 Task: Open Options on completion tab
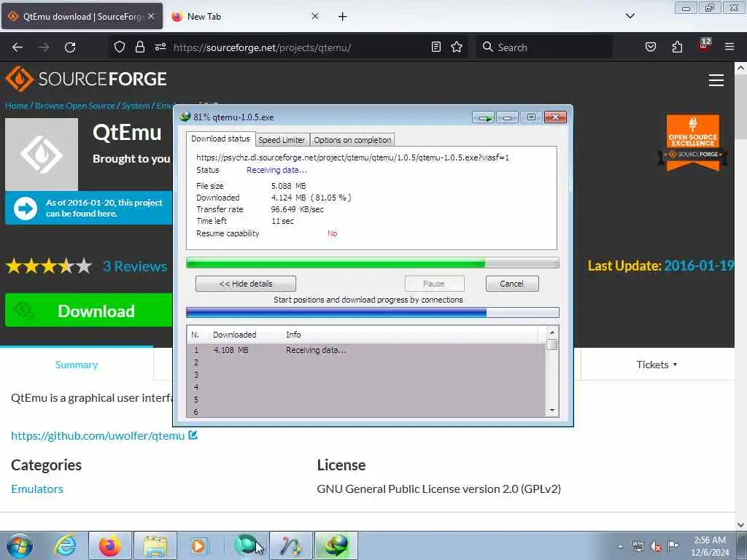coord(352,140)
